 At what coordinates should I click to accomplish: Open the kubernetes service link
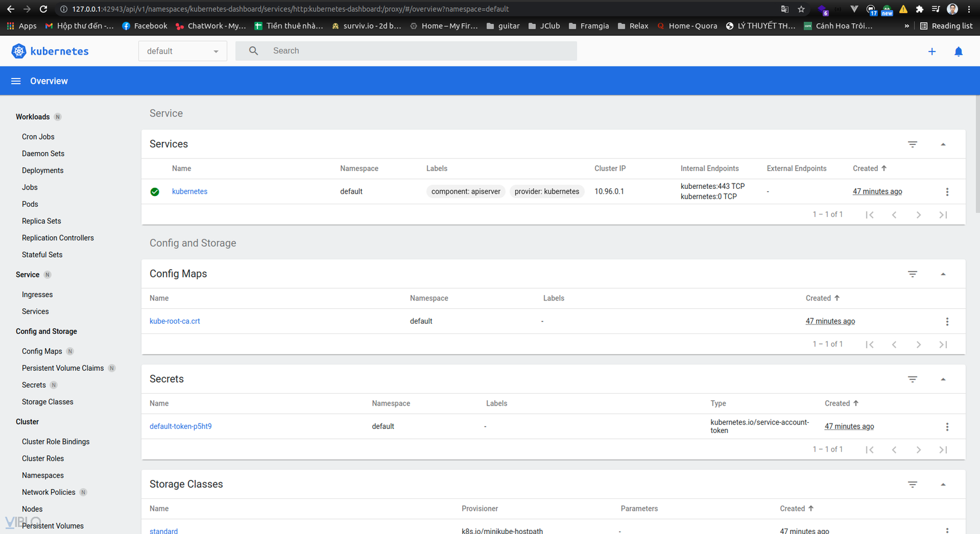[x=189, y=191]
